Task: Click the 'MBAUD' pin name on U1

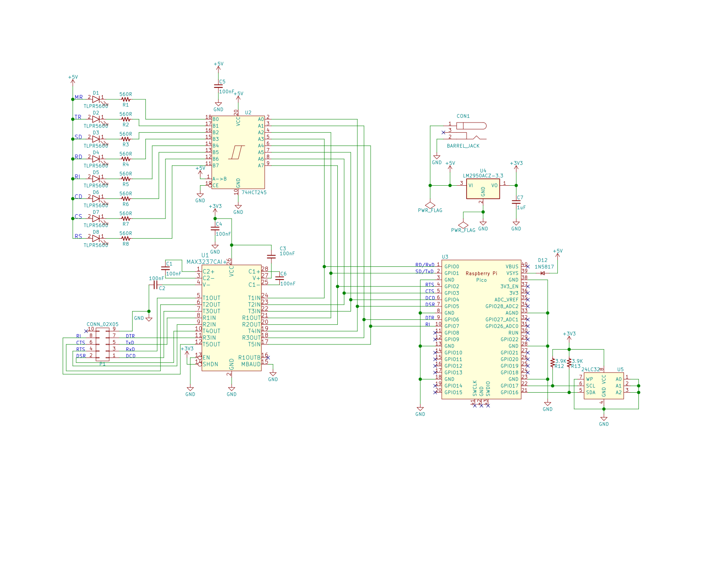Action: tap(251, 364)
